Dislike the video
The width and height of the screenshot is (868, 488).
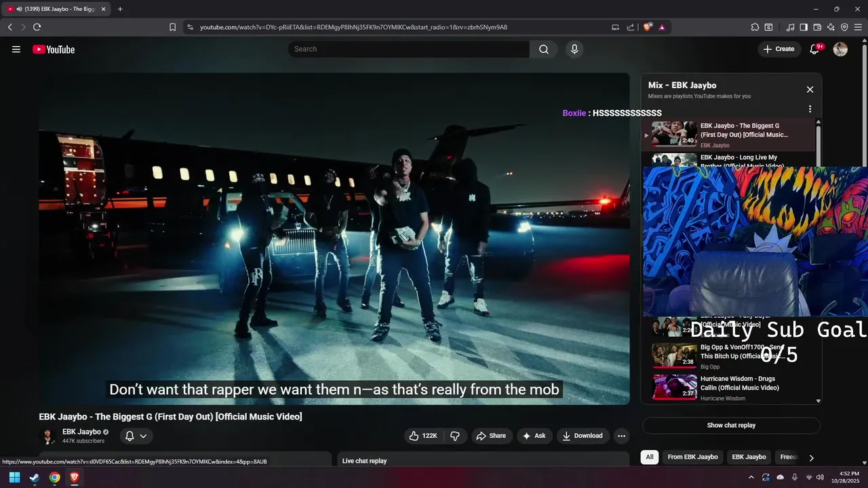[456, 436]
